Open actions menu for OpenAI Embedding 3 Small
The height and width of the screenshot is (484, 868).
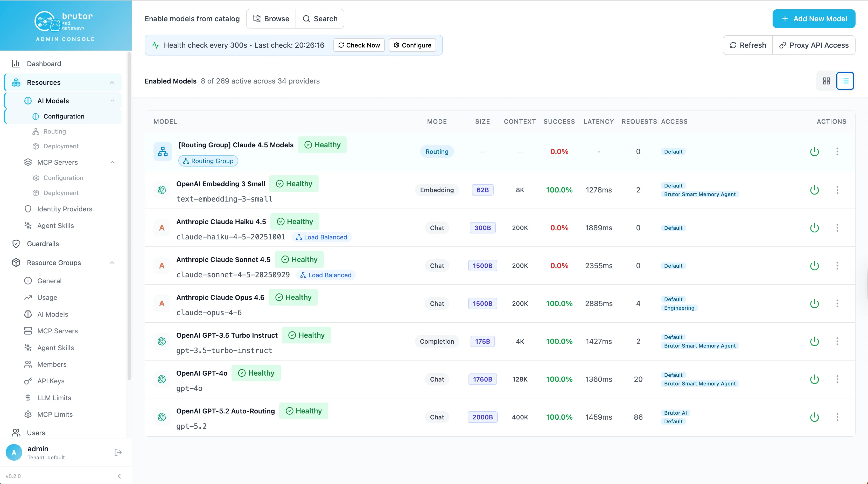pyautogui.click(x=837, y=190)
